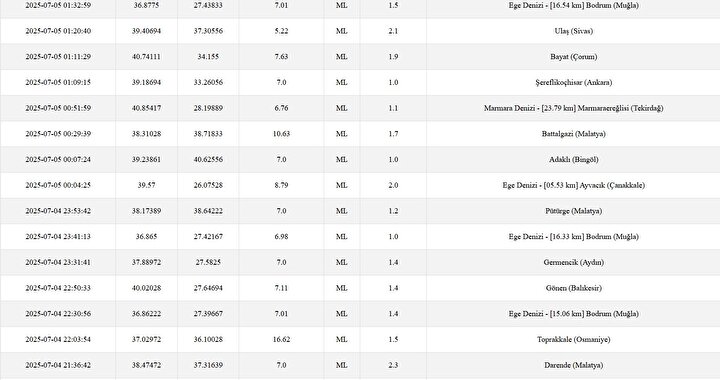Select the Battalgazi (Malatya) location cell
The image size is (720, 380).
(573, 134)
